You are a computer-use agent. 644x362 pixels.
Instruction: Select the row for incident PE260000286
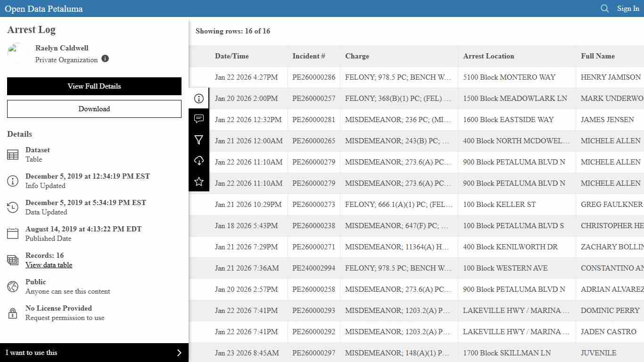(314, 77)
